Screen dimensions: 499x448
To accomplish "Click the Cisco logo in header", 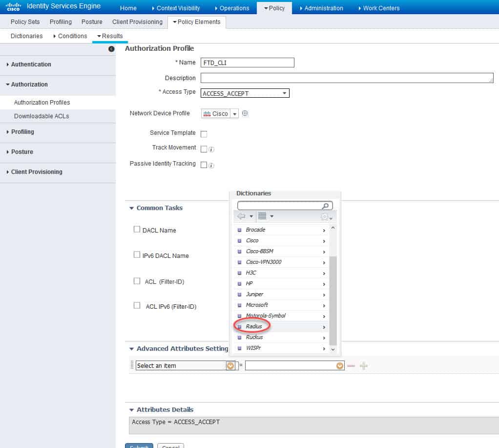I will [x=13, y=7].
